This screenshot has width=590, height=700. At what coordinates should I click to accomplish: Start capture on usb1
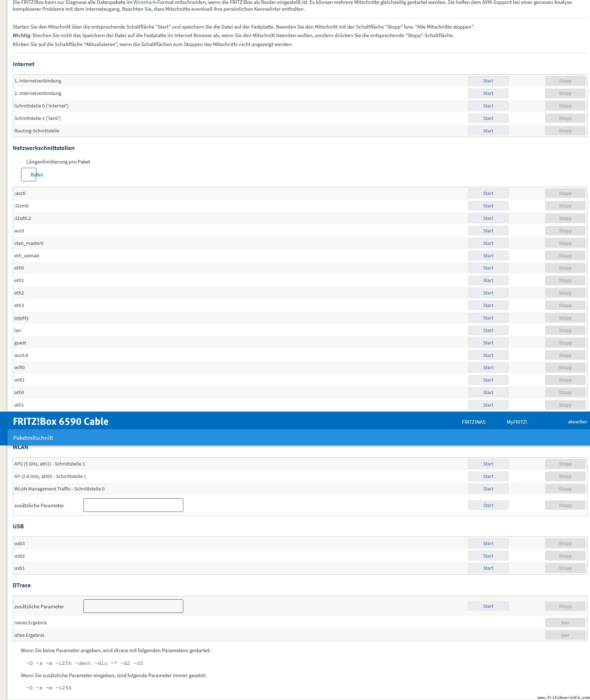488,568
